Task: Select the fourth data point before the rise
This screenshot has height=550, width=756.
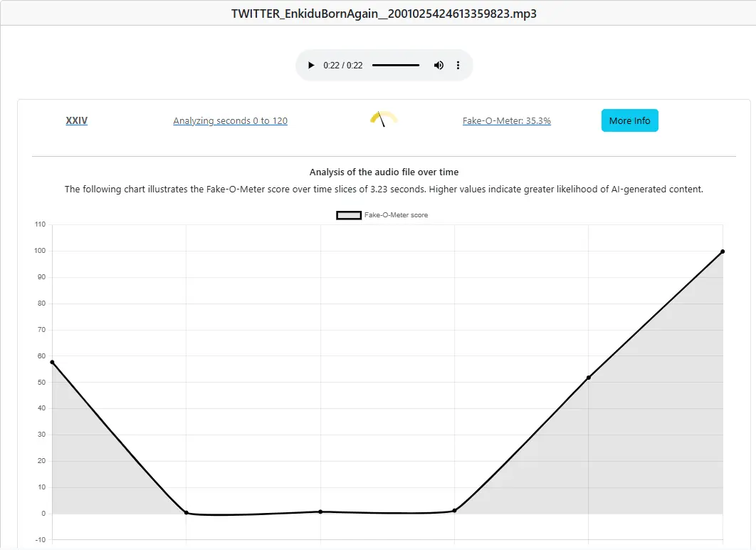Action: coord(454,511)
